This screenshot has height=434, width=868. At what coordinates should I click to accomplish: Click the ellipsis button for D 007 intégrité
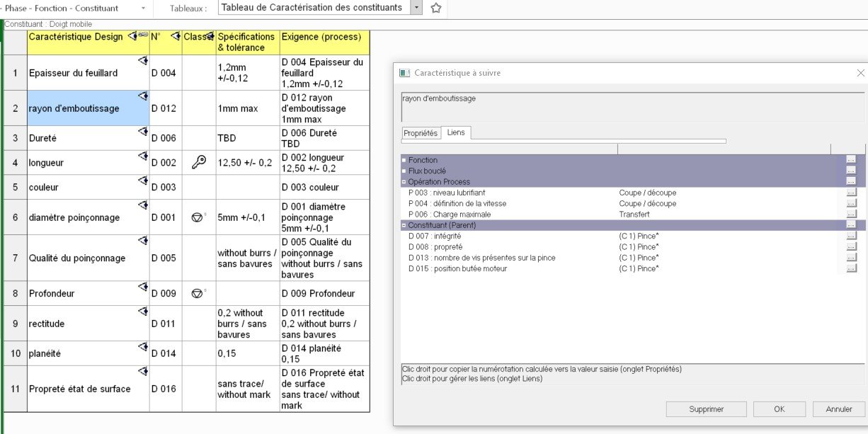point(851,236)
